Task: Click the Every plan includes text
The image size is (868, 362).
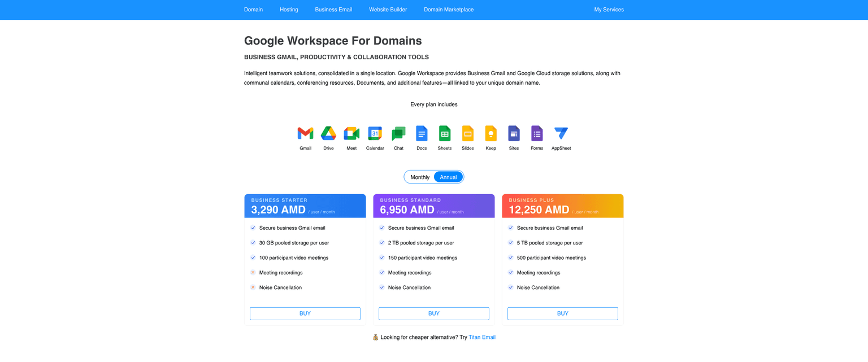Action: 434,104
